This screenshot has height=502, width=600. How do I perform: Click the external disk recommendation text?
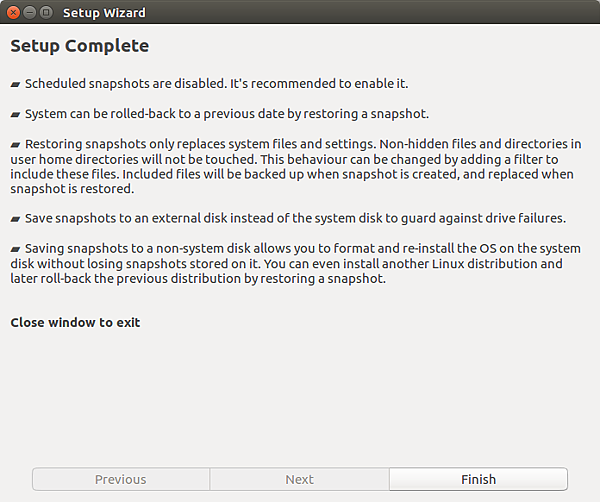(295, 218)
